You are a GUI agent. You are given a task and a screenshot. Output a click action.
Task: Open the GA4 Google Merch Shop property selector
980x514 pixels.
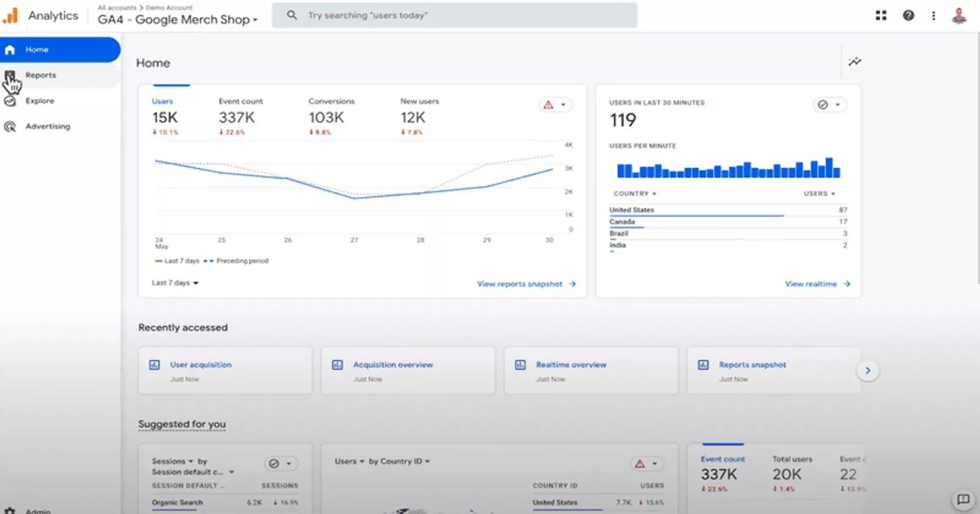coord(177,20)
